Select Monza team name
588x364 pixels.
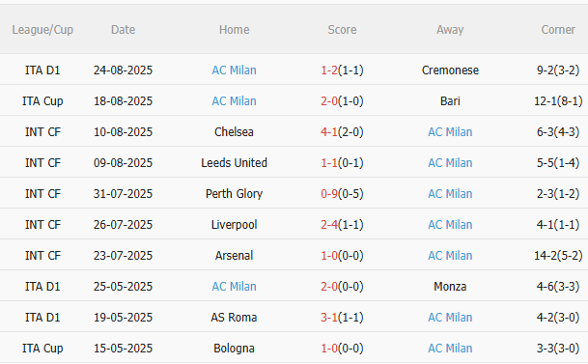pos(450,287)
